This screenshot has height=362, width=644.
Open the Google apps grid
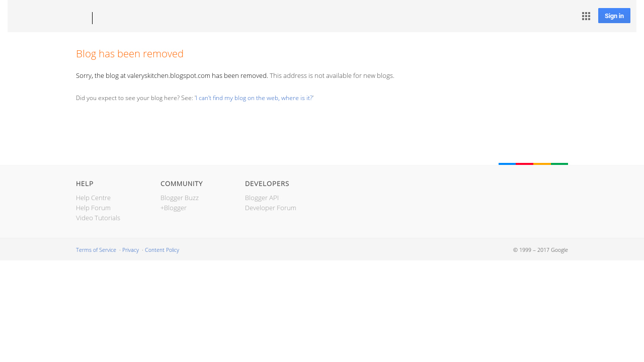click(586, 16)
